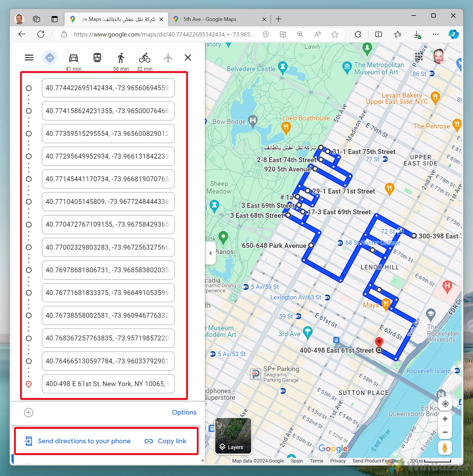
Task: Click the Privacy link
Action: click(x=338, y=461)
